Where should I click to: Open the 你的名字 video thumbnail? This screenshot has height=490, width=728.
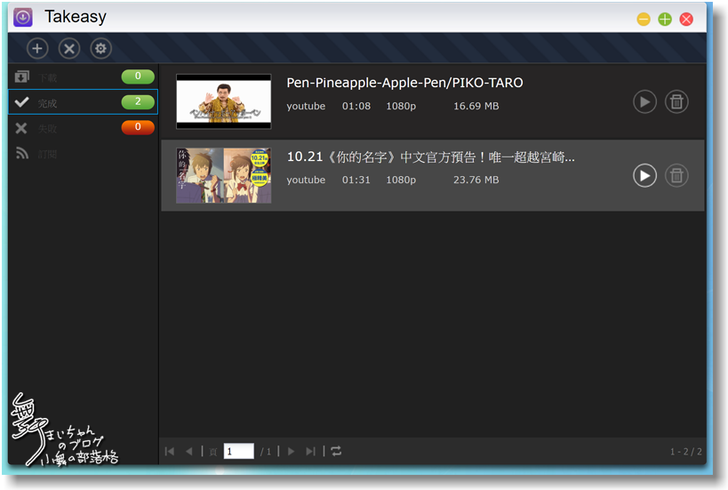coord(224,176)
